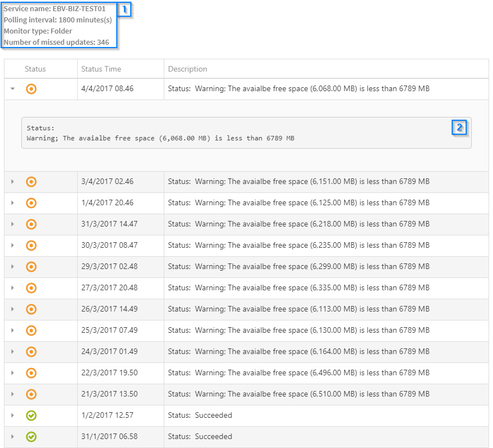
Task: Click warning icon in 29/3/2017 02.48 row
Action: pyautogui.click(x=31, y=267)
